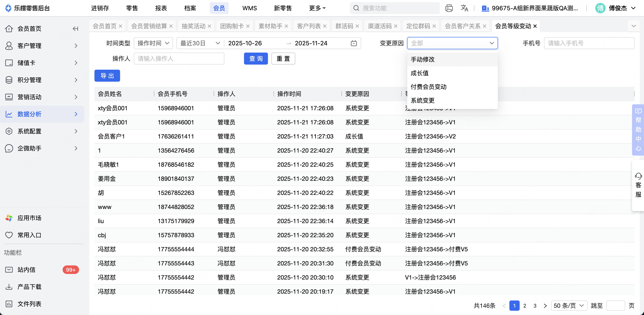Open 应用市场 app market
Viewport: 644px width, 315px height.
click(29, 218)
